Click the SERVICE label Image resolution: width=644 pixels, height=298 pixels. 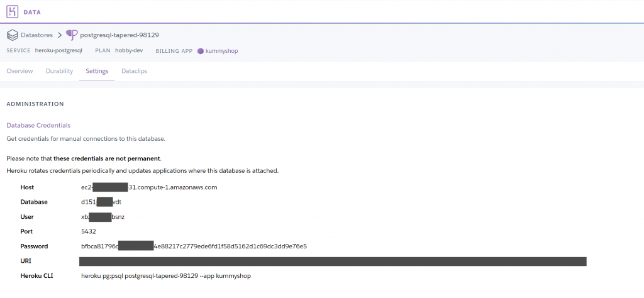pos(18,50)
